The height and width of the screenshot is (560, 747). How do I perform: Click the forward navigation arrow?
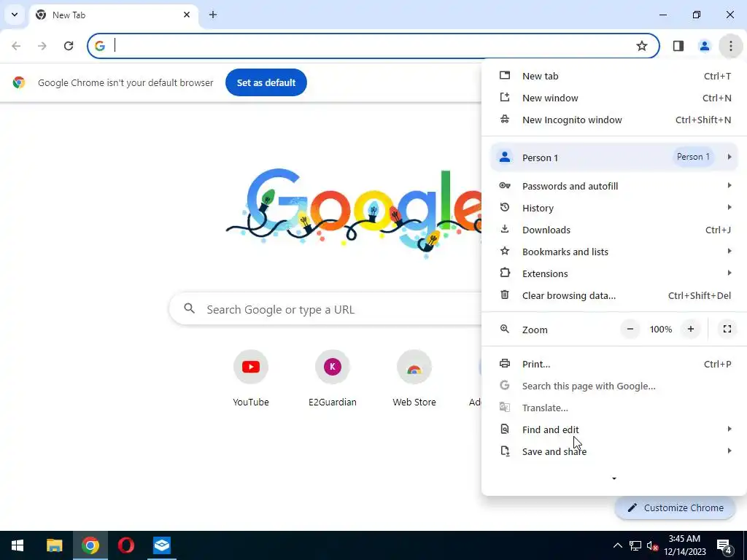point(42,46)
